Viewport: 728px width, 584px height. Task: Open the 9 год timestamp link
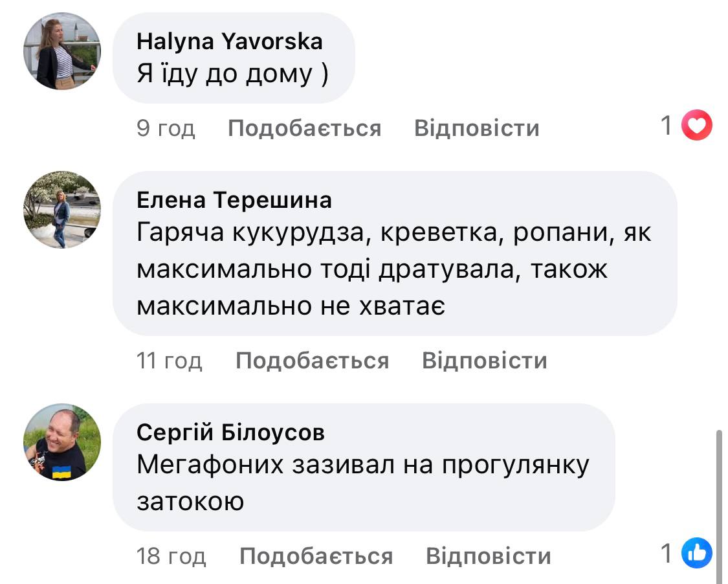coord(166,128)
